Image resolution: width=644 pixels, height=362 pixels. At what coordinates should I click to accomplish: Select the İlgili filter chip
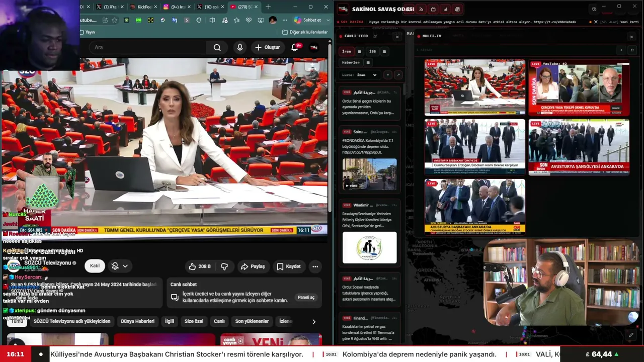pyautogui.click(x=170, y=321)
